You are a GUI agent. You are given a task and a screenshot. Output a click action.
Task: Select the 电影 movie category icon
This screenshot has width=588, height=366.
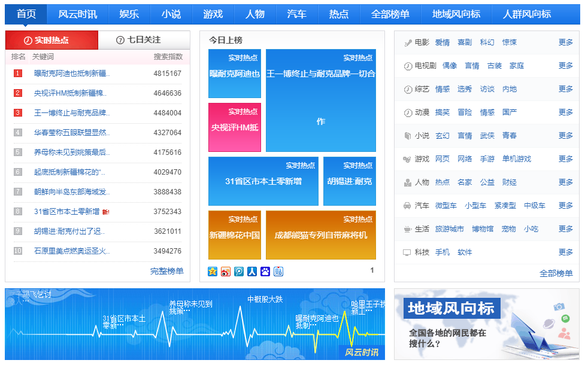[409, 42]
